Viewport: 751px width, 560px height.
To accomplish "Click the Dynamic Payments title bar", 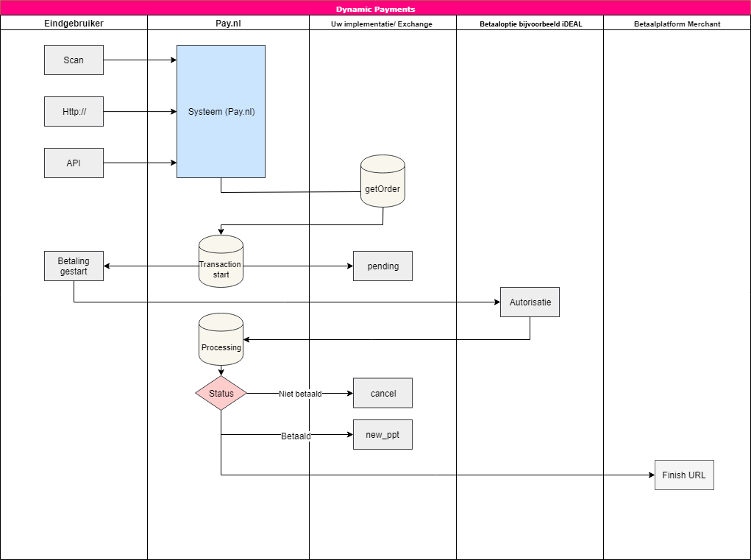I will [x=375, y=9].
